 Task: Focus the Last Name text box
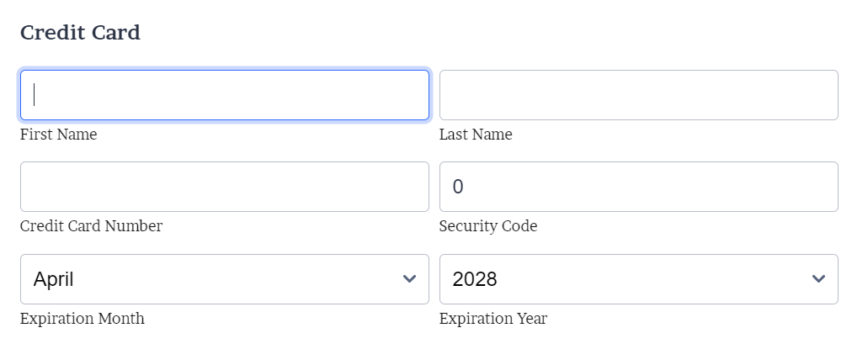(638, 95)
